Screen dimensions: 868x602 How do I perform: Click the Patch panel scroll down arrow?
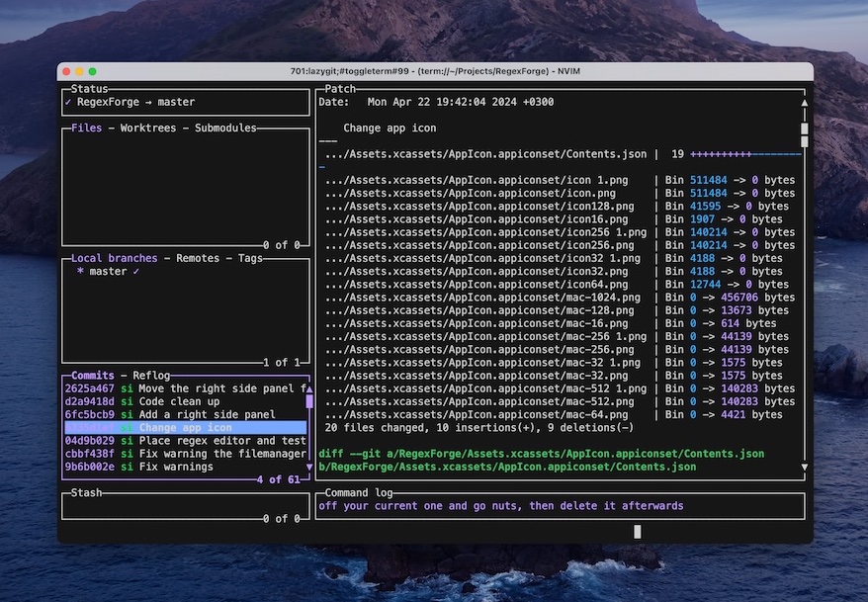pos(805,468)
